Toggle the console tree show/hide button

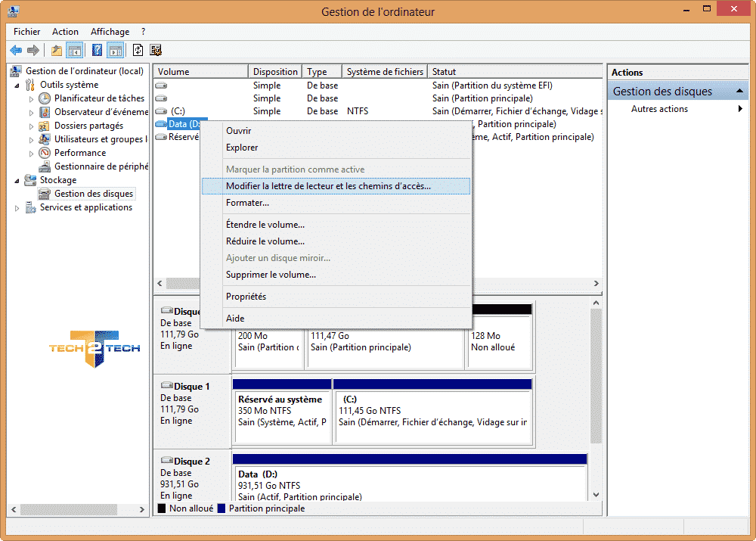pyautogui.click(x=75, y=51)
